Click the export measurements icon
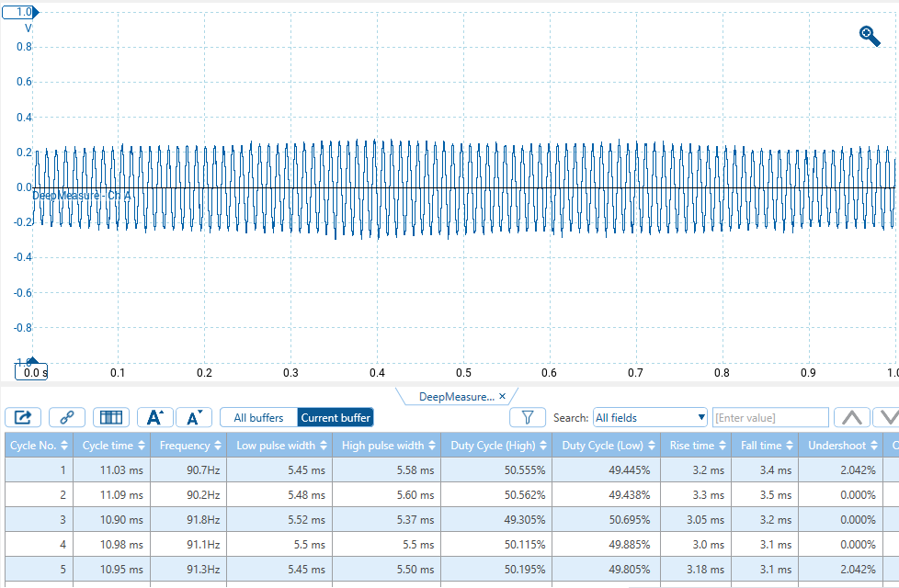The image size is (899, 588). [24, 417]
